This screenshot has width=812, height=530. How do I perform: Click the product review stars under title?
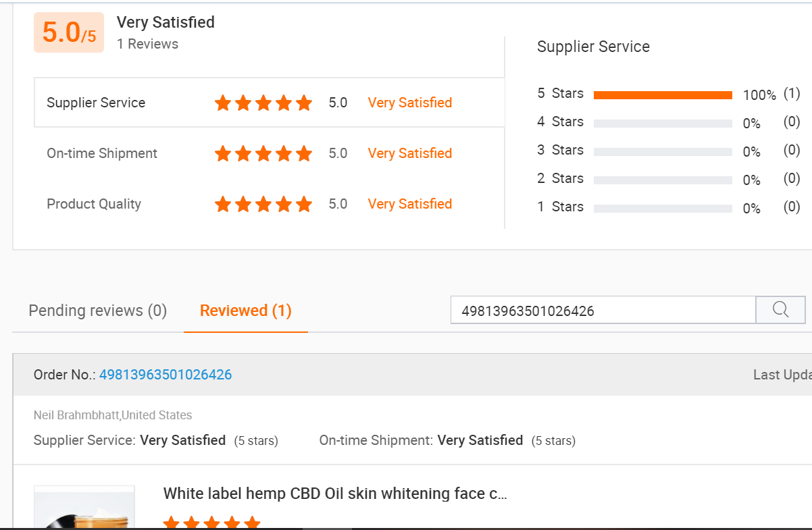[x=212, y=523]
